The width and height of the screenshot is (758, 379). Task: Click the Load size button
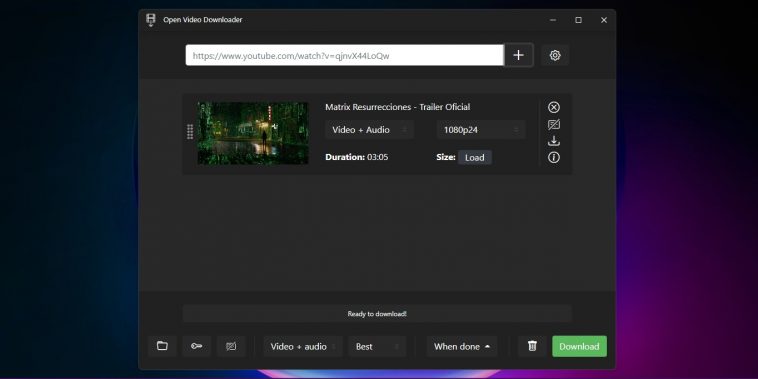[475, 158]
